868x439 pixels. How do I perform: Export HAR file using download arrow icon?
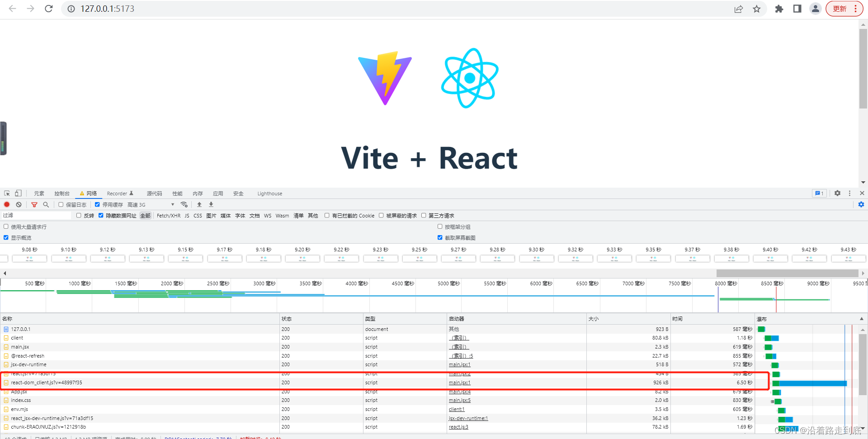point(211,204)
